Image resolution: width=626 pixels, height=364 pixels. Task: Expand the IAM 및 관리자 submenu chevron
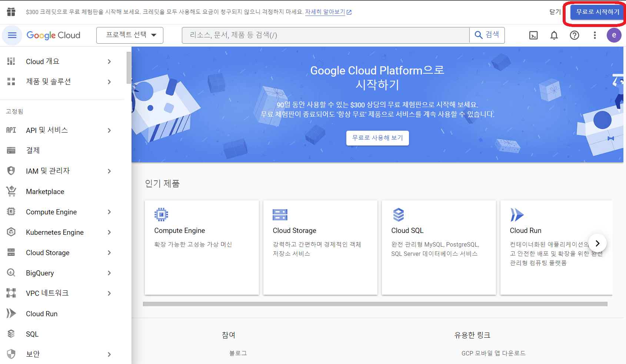point(109,171)
